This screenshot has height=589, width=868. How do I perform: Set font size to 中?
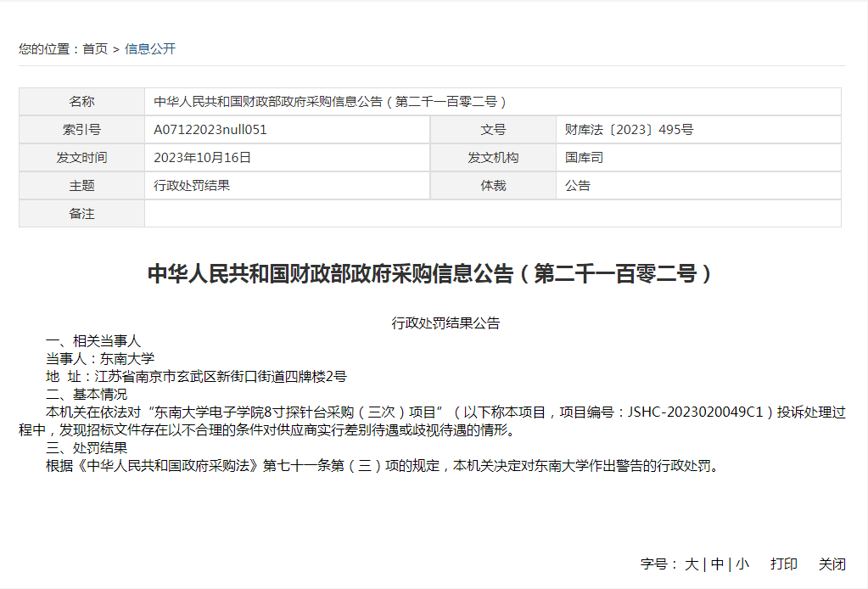tap(717, 564)
